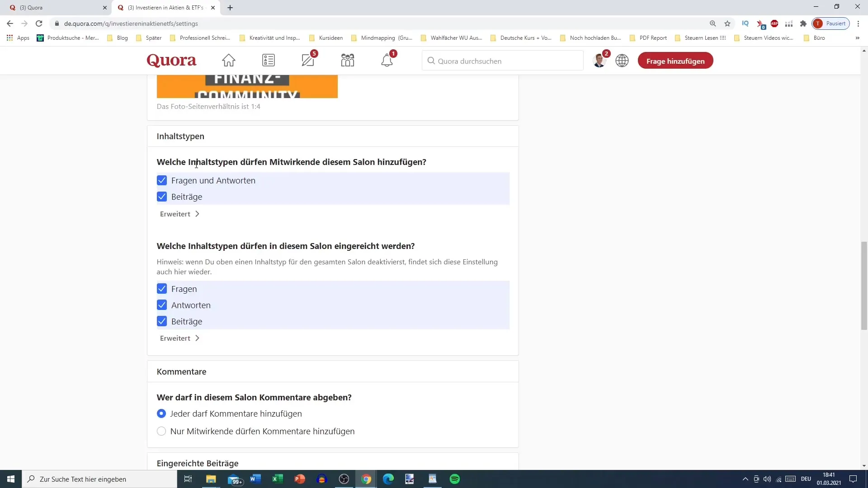Open Excel from the taskbar
868x488 pixels.
(x=278, y=479)
